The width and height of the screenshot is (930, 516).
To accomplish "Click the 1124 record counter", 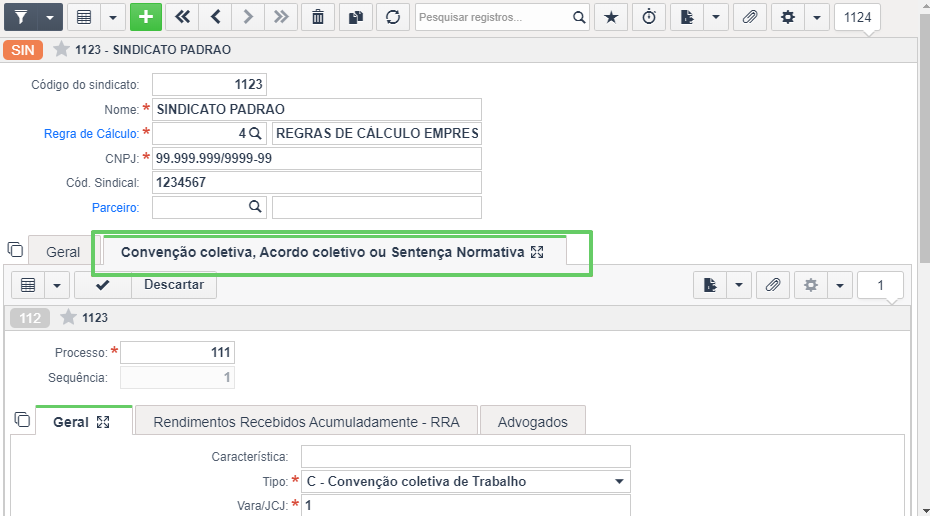I will [857, 17].
